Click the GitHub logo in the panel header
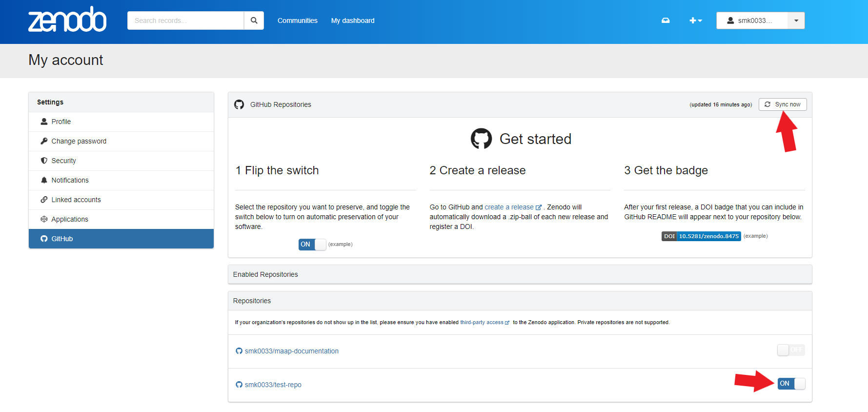Screen dimensions: 868x412 tap(239, 104)
